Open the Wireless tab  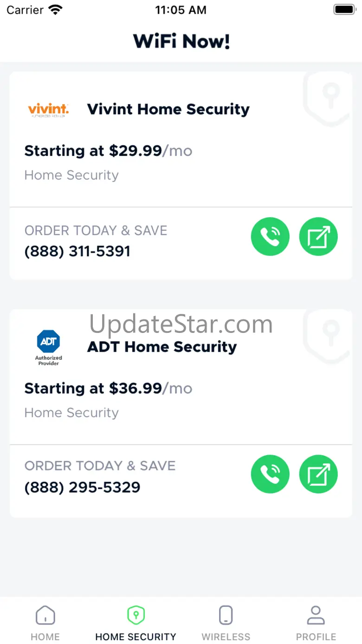[226, 624]
